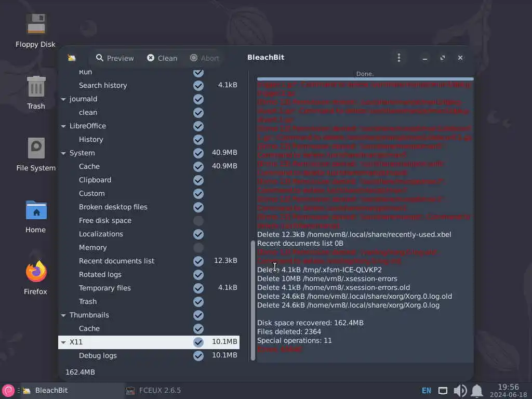Collapse the X11 tree group

(x=63, y=342)
